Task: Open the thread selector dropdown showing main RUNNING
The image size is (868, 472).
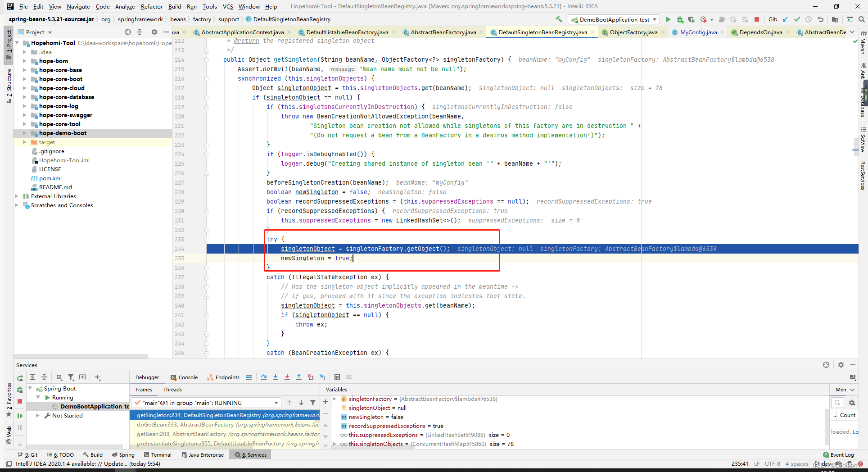Action: pos(206,403)
